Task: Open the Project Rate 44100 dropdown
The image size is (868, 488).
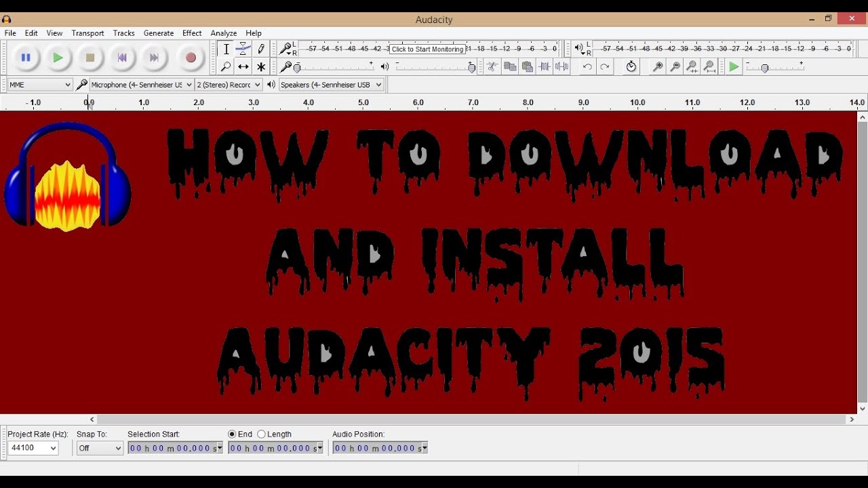Action: 33,448
